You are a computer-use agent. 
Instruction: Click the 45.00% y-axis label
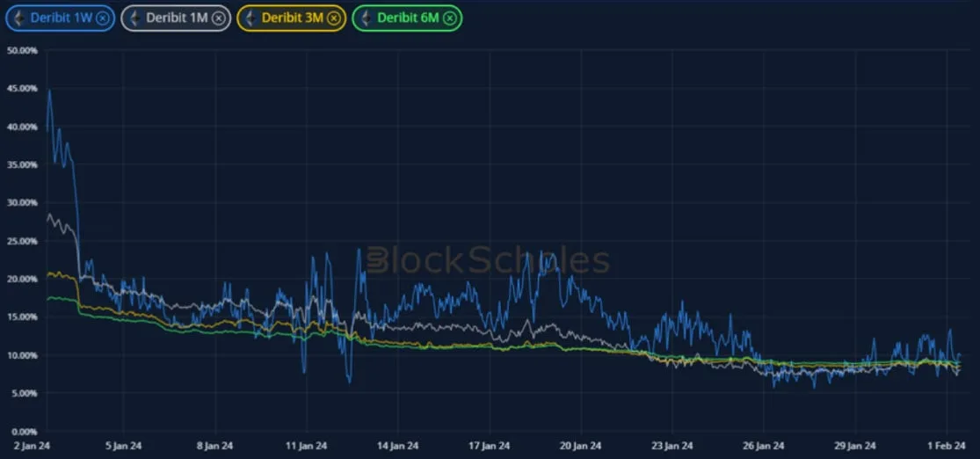click(22, 88)
